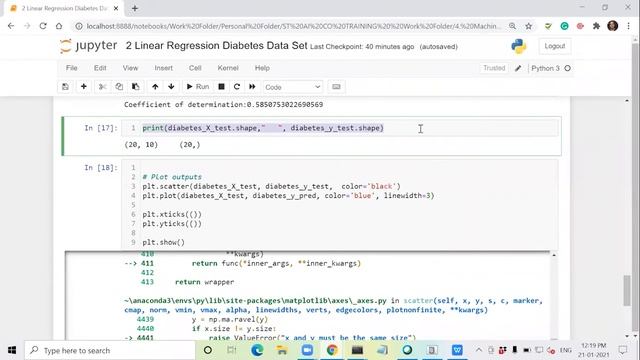Open the File menu
640x360 pixels.
pyautogui.click(x=71, y=68)
